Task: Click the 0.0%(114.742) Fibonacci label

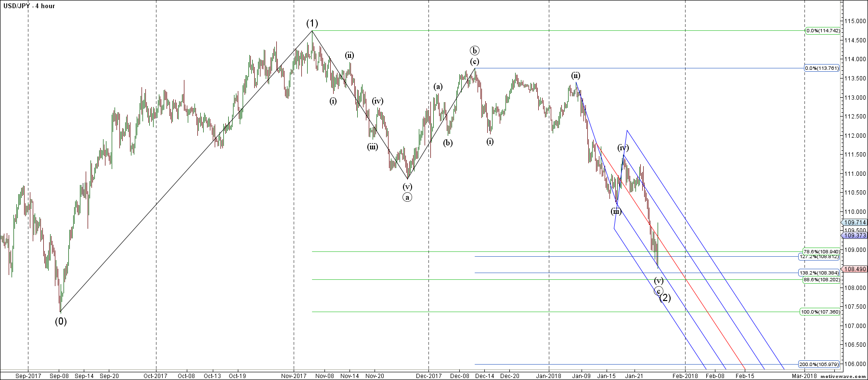Action: [x=823, y=31]
